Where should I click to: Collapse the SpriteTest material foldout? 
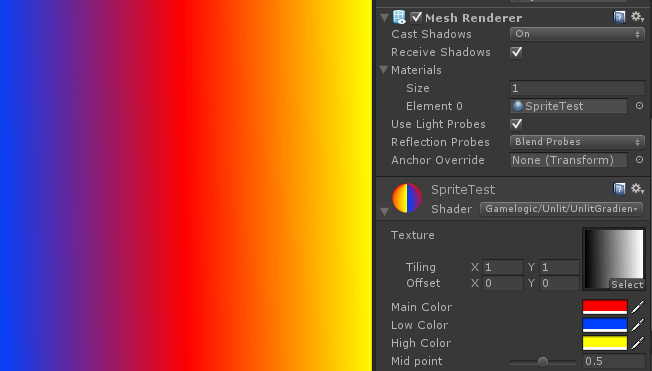pyautogui.click(x=384, y=212)
